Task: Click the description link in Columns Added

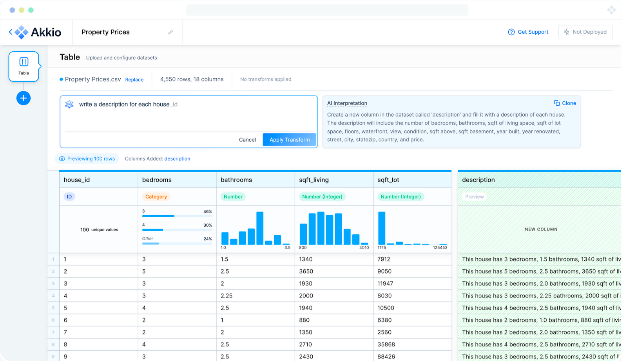Action: coord(177,159)
